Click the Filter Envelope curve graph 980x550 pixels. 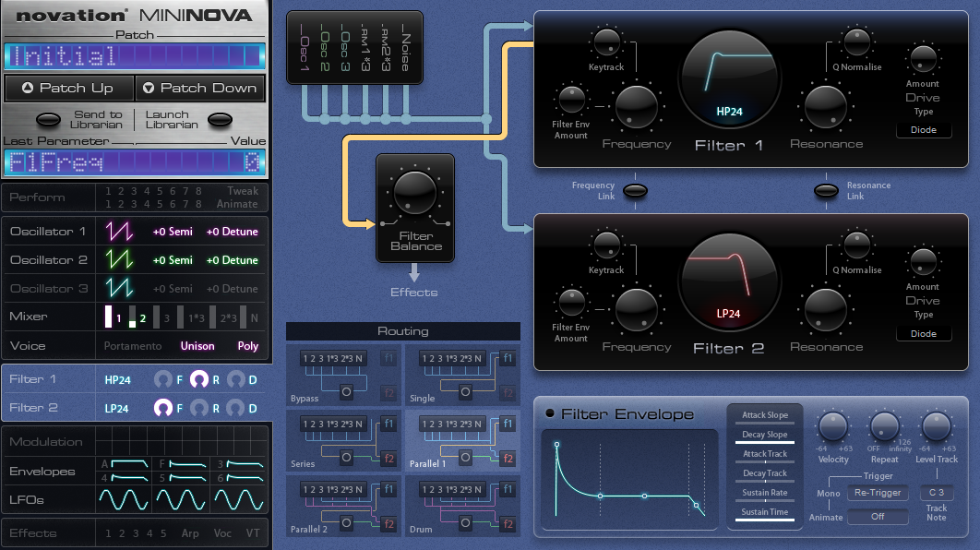[x=629, y=479]
